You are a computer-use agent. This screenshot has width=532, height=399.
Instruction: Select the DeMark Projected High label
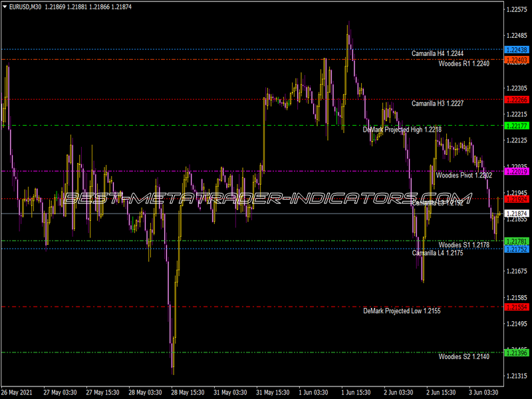pyautogui.click(x=402, y=130)
